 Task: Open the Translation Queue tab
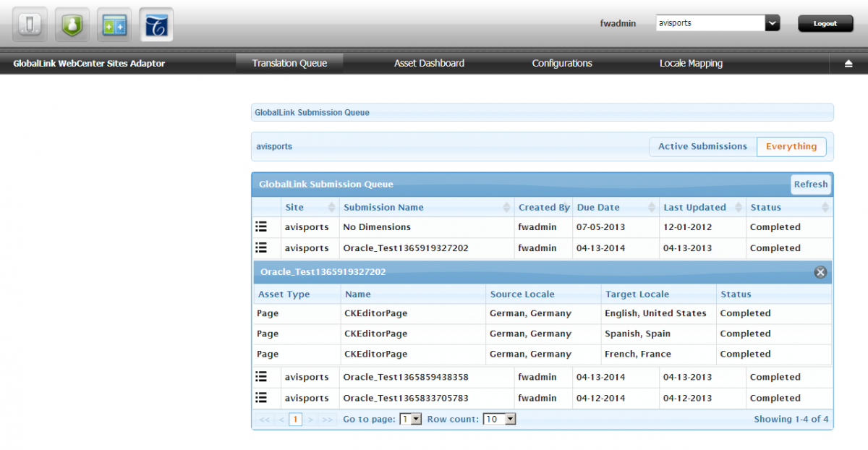[x=289, y=64]
